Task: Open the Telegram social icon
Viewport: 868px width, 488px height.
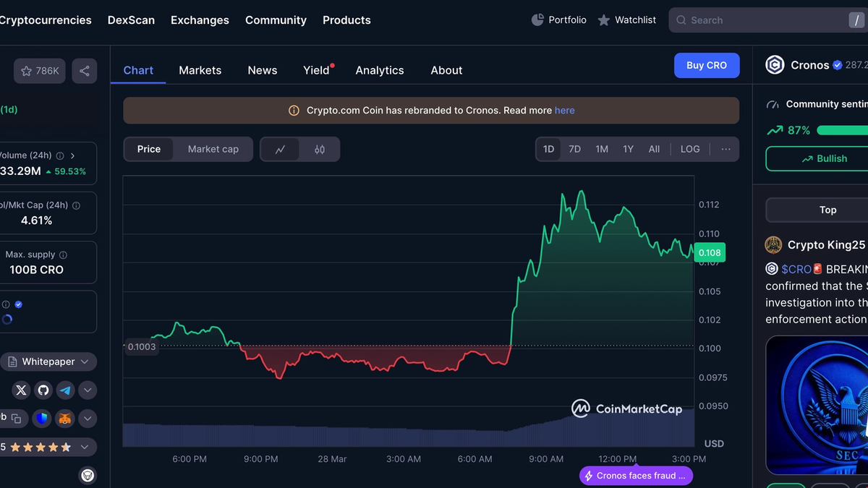Action: (x=65, y=390)
